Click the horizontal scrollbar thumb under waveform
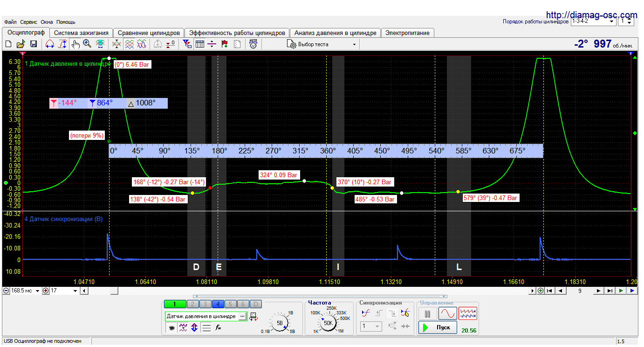The width and height of the screenshot is (644, 347). pos(114,291)
